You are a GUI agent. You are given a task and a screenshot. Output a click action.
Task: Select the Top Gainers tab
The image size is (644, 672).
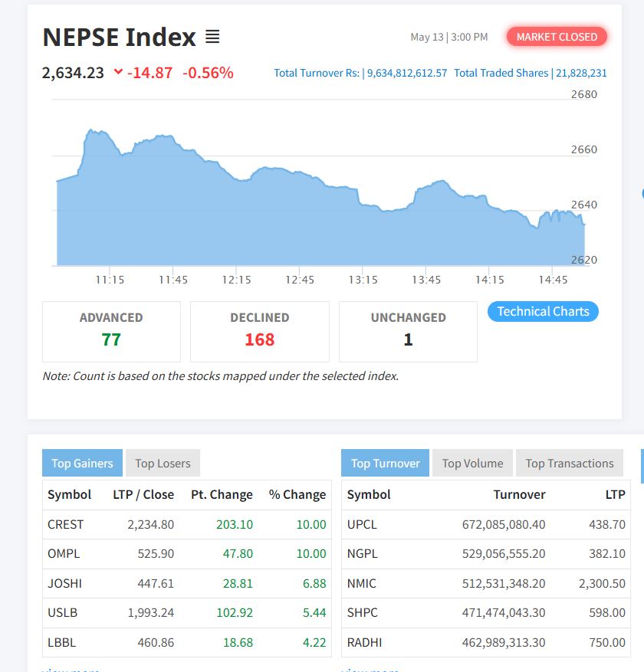click(82, 463)
